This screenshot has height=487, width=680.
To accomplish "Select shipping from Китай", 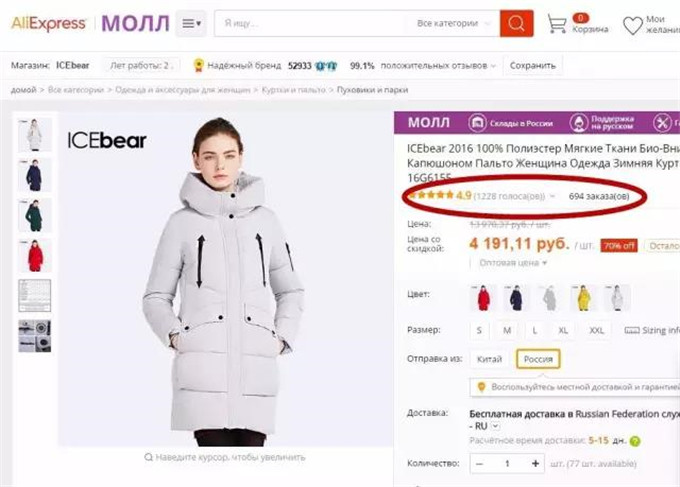I will (x=489, y=359).
